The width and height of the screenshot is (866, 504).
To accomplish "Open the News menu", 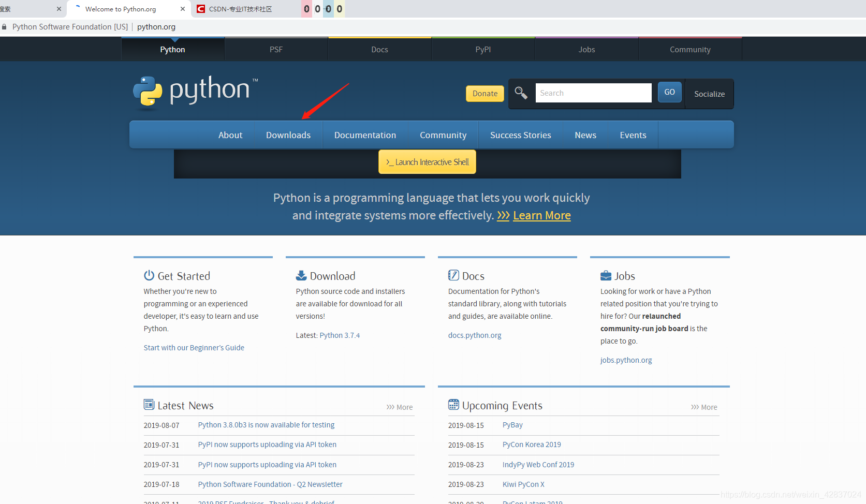I will [585, 135].
